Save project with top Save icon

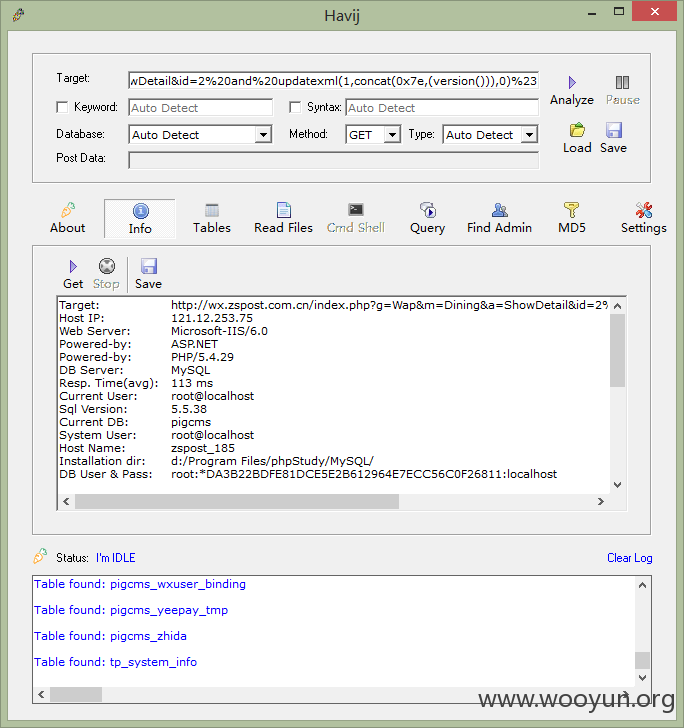pos(613,138)
